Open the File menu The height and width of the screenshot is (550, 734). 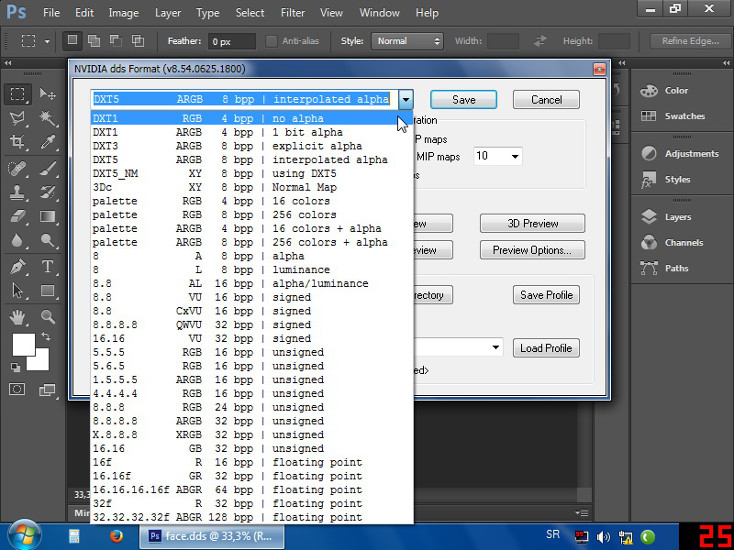point(51,13)
